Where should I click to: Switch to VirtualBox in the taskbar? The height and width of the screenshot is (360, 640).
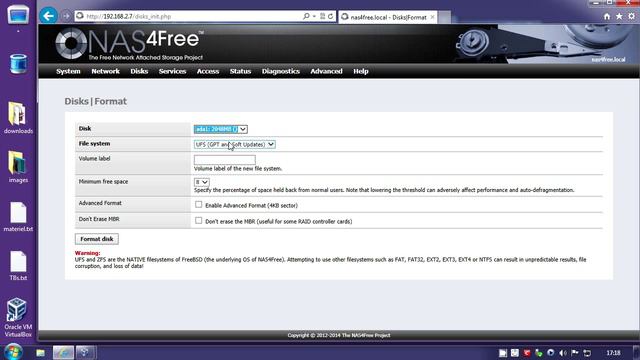tap(86, 353)
